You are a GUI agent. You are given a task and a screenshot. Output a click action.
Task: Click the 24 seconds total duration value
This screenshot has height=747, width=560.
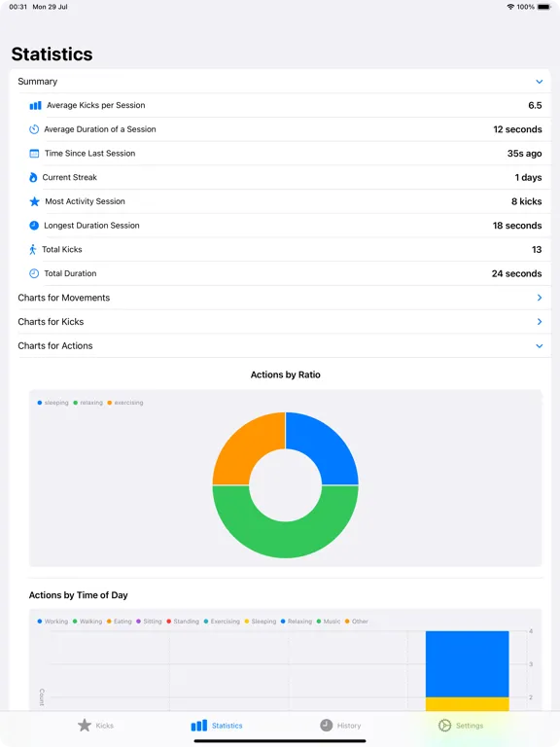[x=516, y=273]
